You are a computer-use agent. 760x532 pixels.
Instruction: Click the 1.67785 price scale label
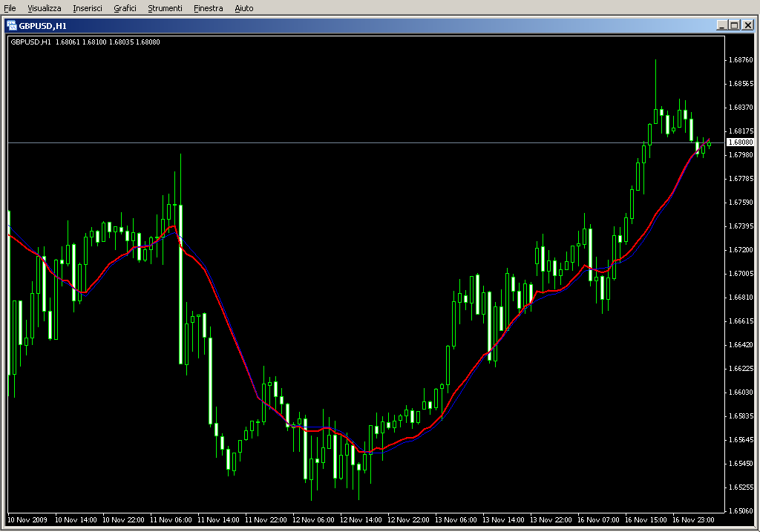[741, 179]
